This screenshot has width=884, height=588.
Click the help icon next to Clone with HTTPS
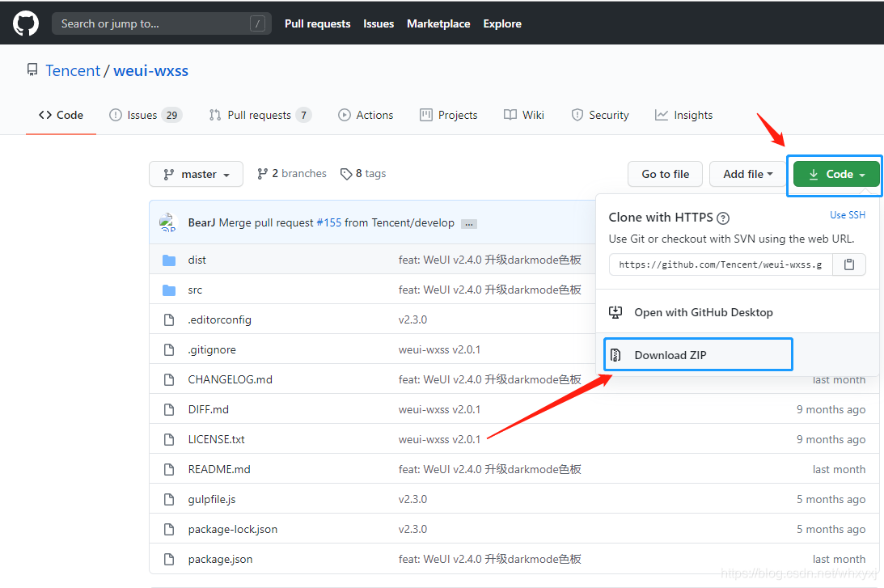[x=723, y=218]
